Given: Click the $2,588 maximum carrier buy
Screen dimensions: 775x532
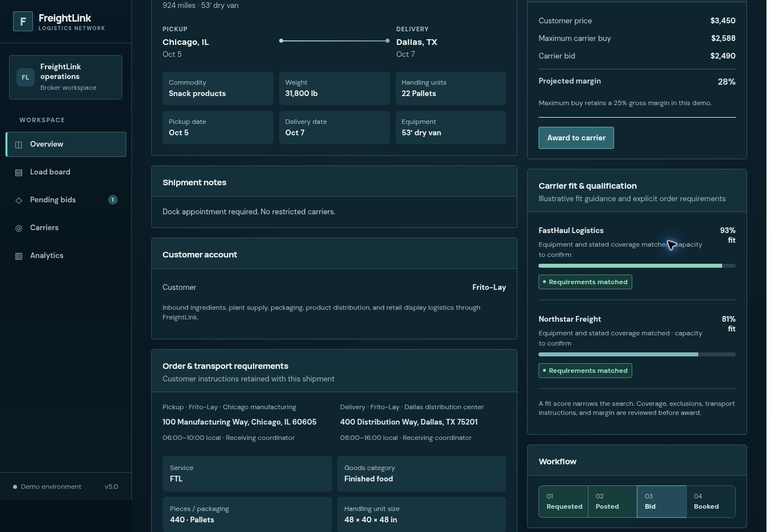Looking at the screenshot, I should tap(723, 38).
